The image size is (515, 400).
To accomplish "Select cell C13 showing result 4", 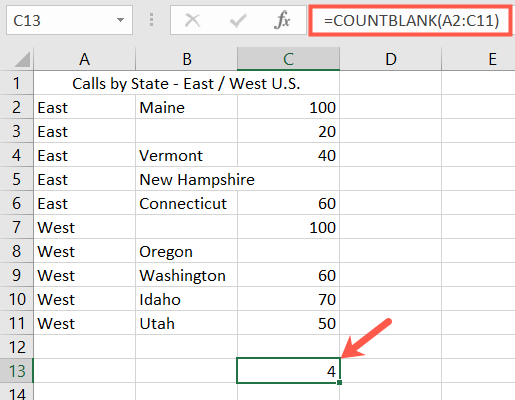I will pyautogui.click(x=288, y=371).
